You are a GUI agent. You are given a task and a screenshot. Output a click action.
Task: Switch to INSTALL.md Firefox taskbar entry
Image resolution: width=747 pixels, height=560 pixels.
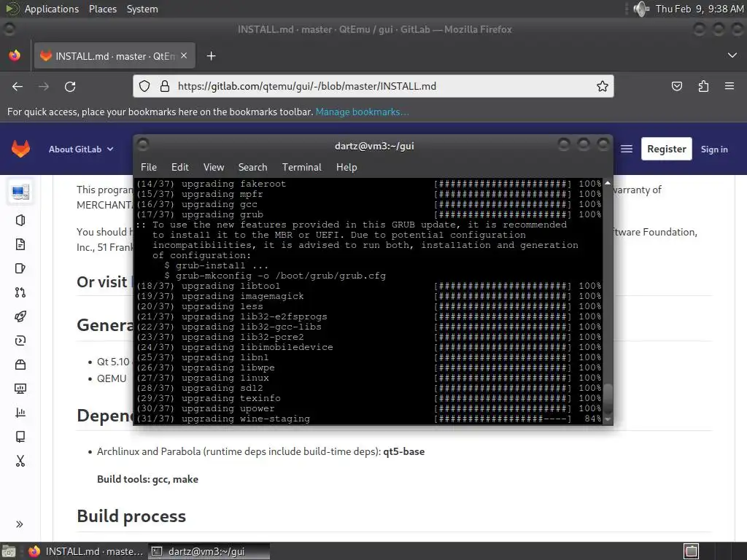pyautogui.click(x=86, y=551)
